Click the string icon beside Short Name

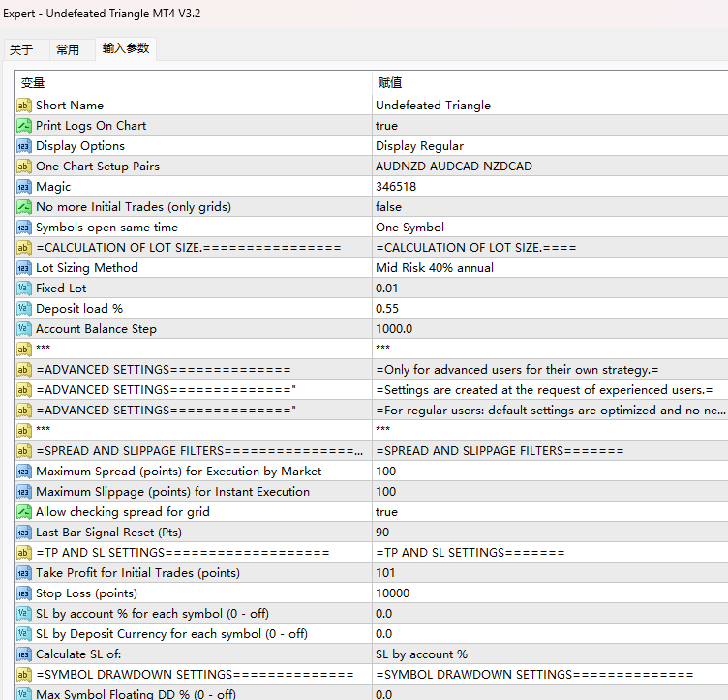(24, 106)
